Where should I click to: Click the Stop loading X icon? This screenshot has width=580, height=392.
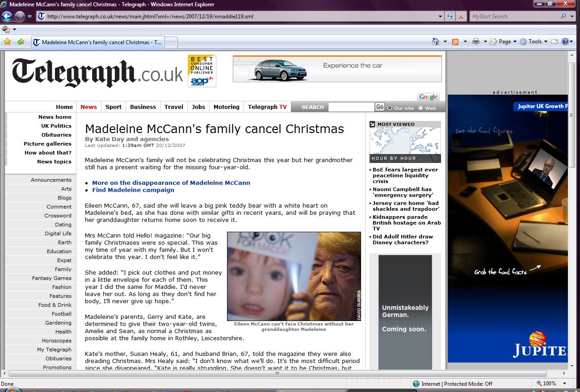(x=461, y=17)
